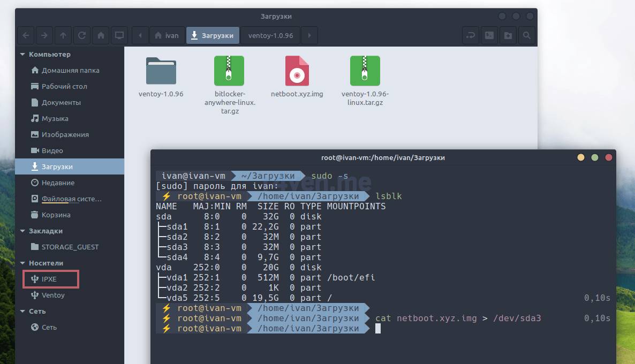Toggle location entry path button
The width and height of the screenshot is (635, 364).
[471, 35]
